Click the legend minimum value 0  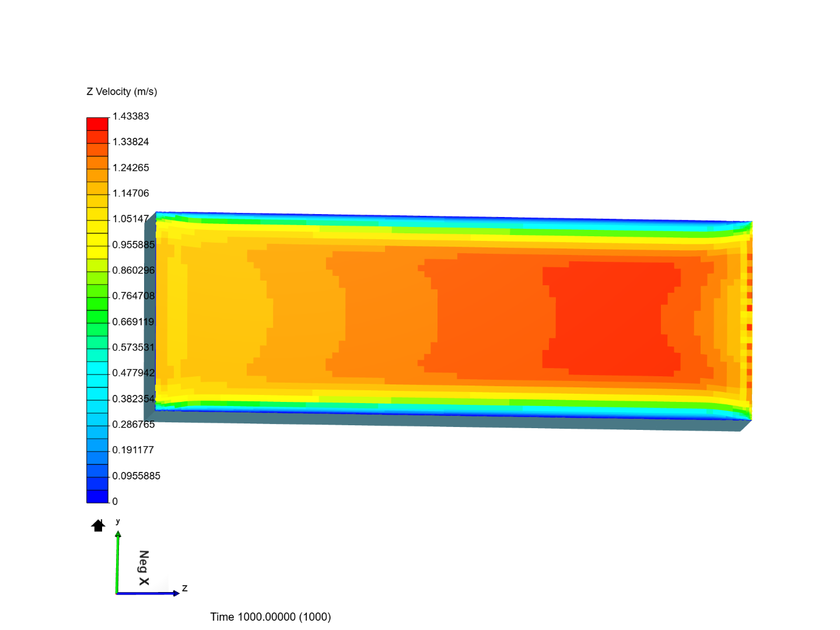115,501
